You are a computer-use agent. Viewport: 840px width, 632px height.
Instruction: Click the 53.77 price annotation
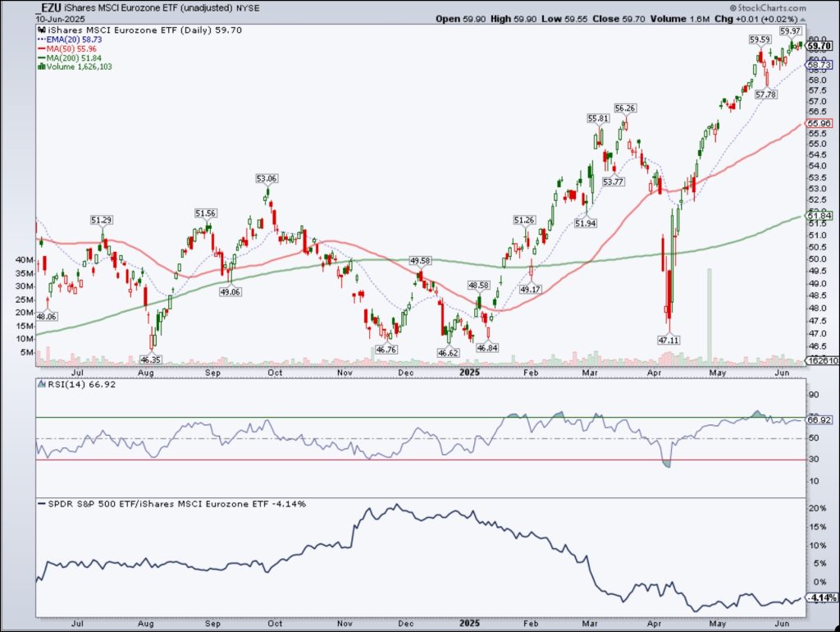pyautogui.click(x=613, y=181)
